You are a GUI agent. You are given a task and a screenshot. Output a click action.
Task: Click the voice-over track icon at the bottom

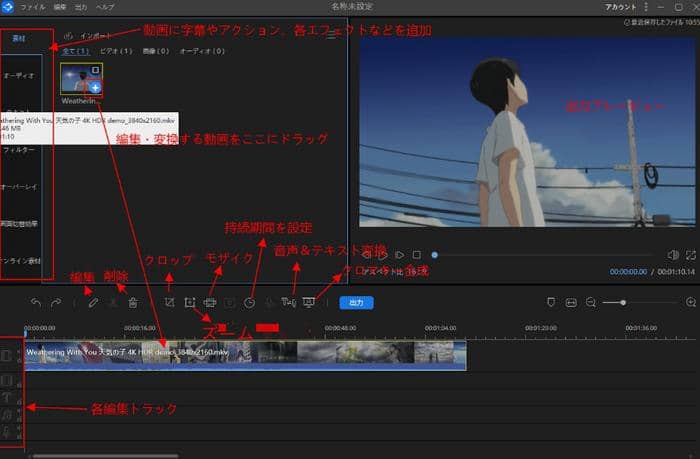click(6, 432)
